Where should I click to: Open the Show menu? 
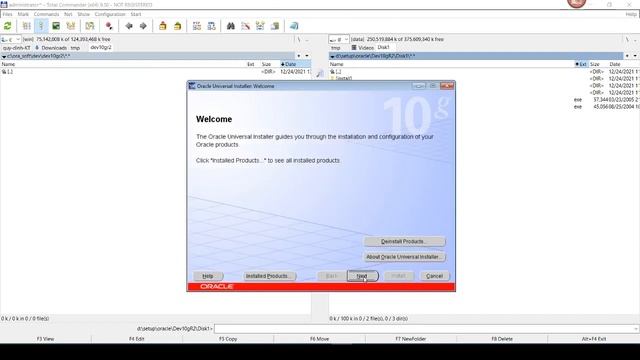83,14
